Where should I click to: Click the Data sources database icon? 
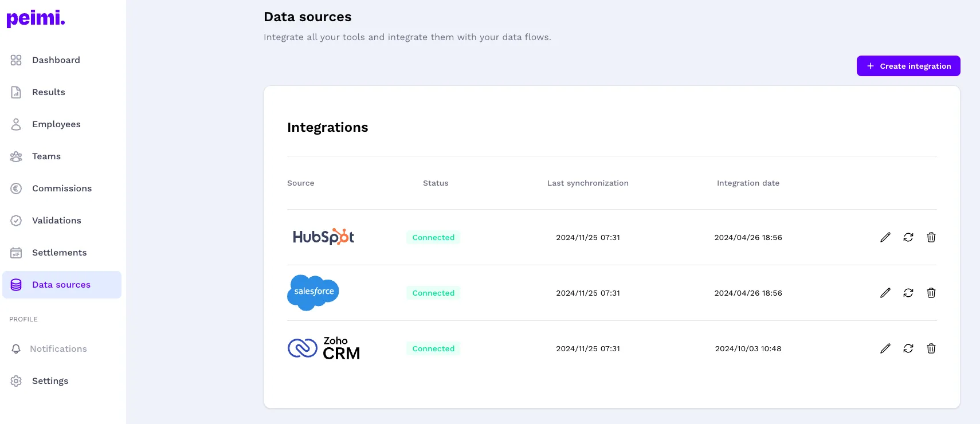pos(16,285)
